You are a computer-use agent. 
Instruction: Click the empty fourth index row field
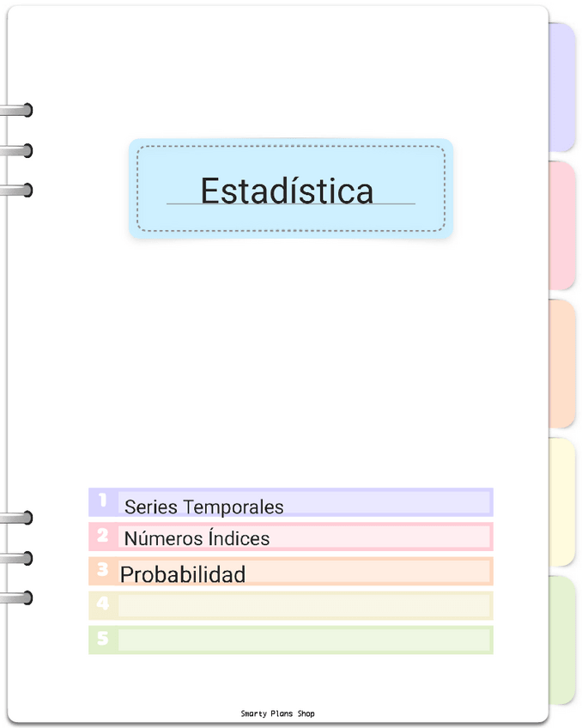[304, 606]
